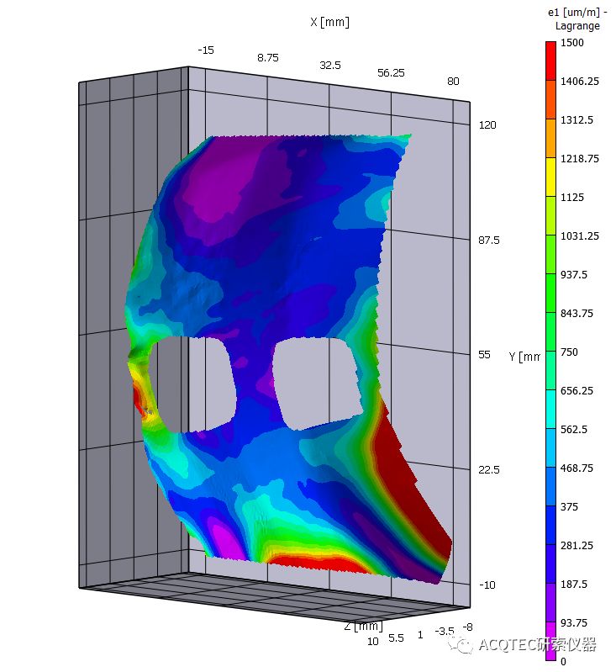Click the red top segment of color bar

click(x=550, y=61)
